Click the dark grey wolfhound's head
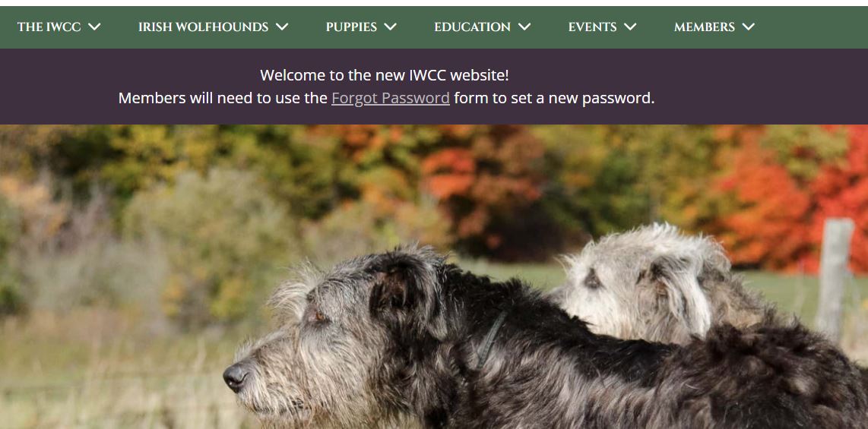Screen dimensions: 868x429 tap(337, 326)
